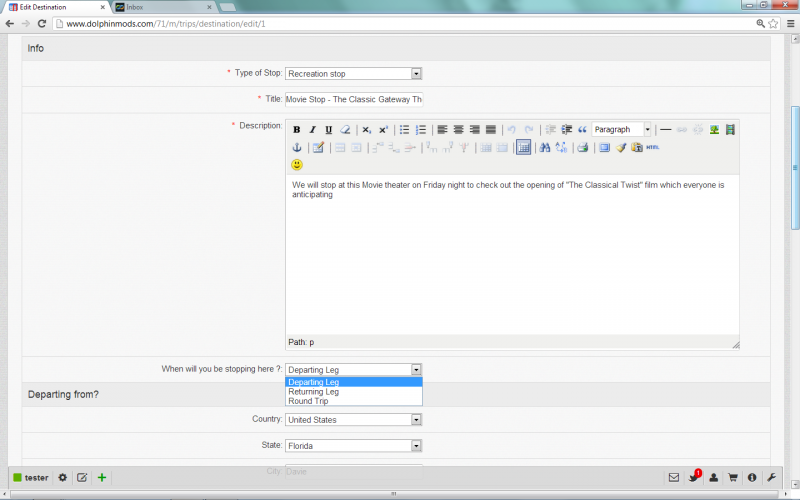This screenshot has width=800, height=500.
Task: Insert an emoticon with the smiley icon
Action: (x=297, y=165)
